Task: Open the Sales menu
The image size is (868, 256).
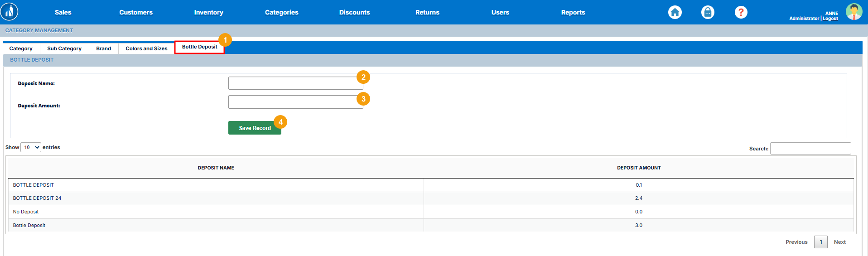Action: click(63, 12)
